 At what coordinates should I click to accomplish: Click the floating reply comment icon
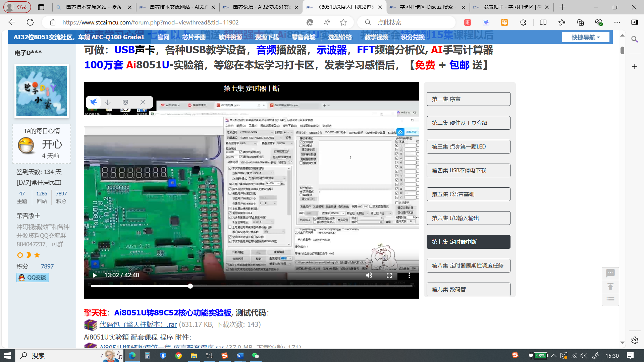[610, 274]
